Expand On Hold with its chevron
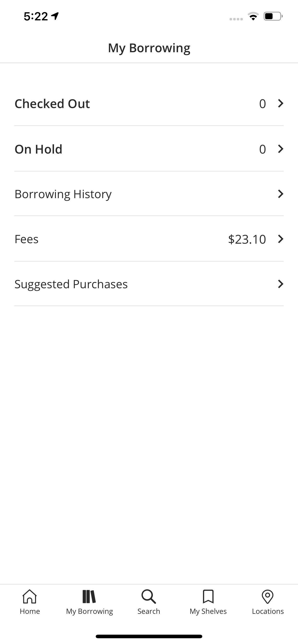The width and height of the screenshot is (298, 644). [281, 149]
